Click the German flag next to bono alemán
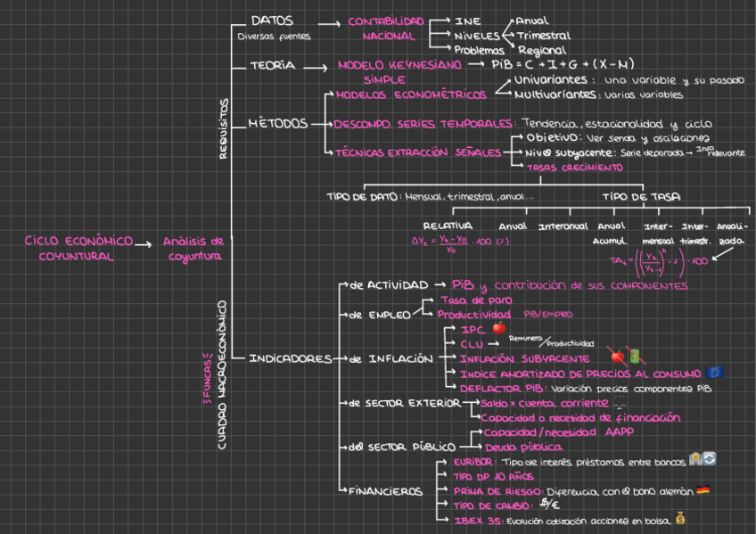 click(702, 490)
